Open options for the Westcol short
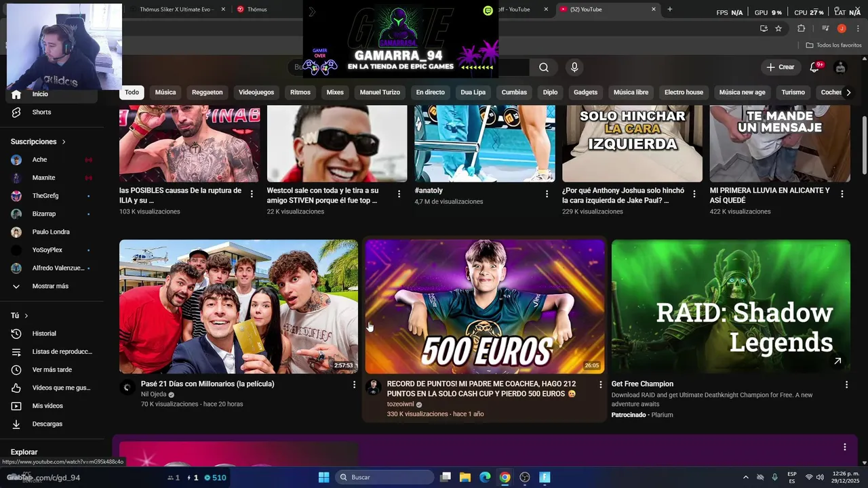Image resolution: width=868 pixels, height=488 pixels. 399,194
